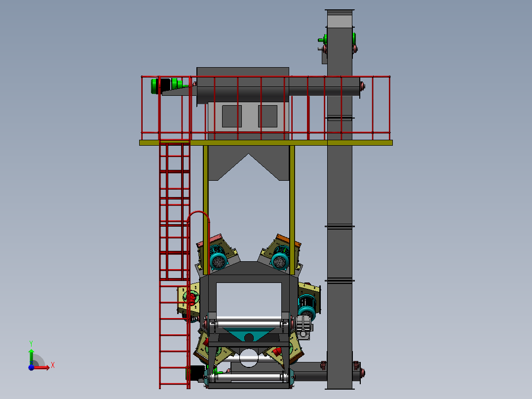Pick the right dark window on gray housing
The image size is (532, 399).
tap(267, 116)
